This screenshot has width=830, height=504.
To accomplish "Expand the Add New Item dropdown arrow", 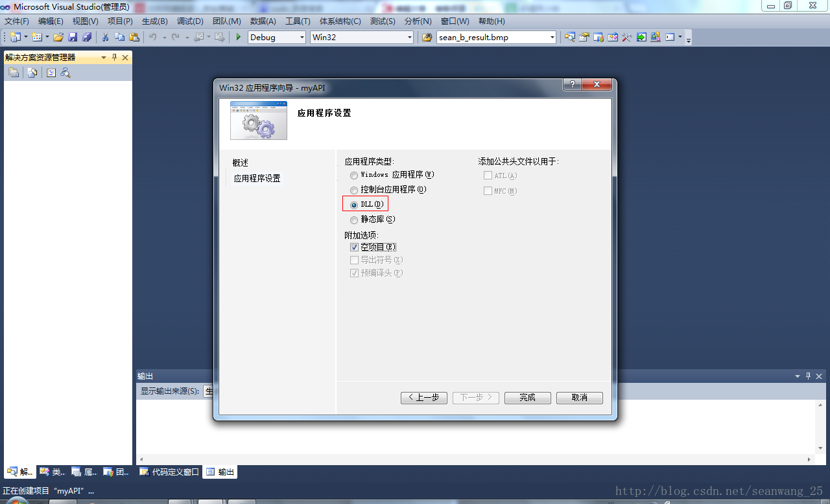I will [47, 37].
